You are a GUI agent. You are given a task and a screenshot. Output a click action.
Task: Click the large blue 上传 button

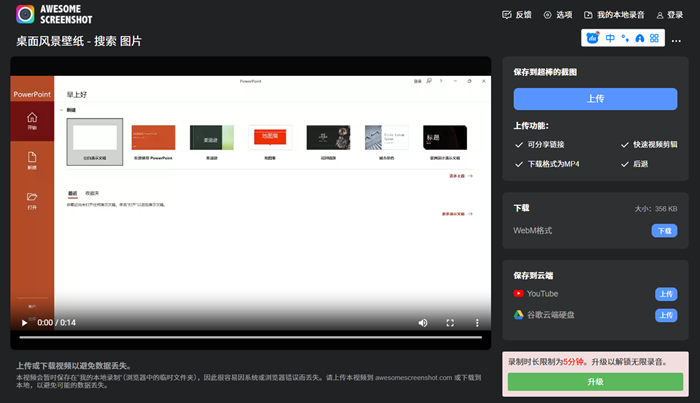click(597, 99)
